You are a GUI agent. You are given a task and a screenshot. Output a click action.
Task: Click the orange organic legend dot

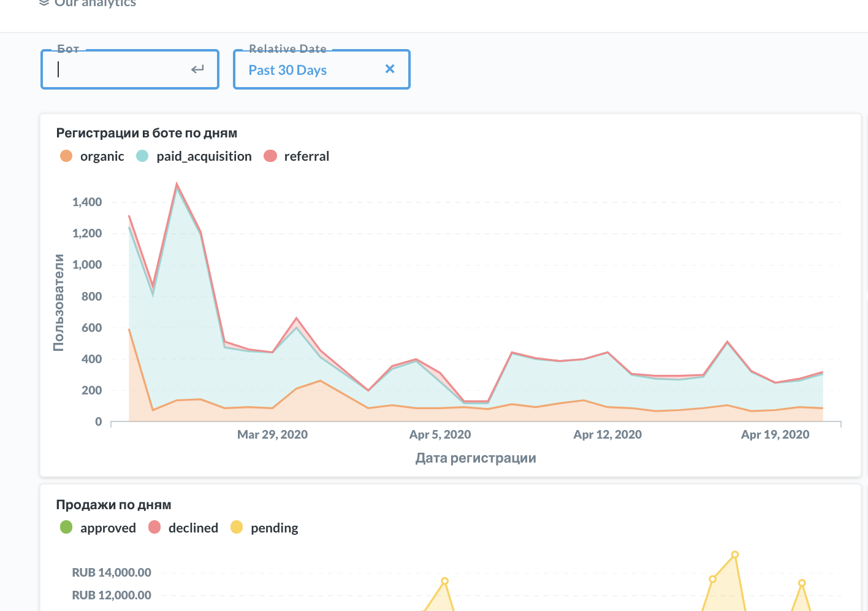pos(66,156)
